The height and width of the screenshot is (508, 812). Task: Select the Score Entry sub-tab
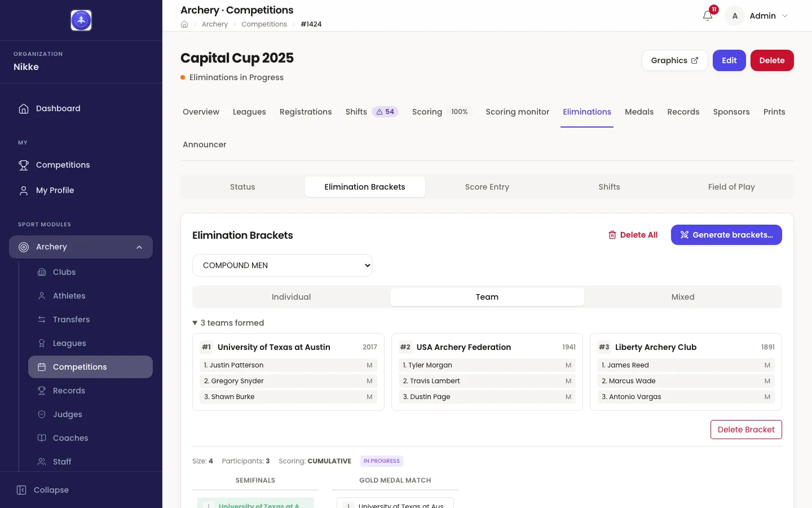pos(487,187)
